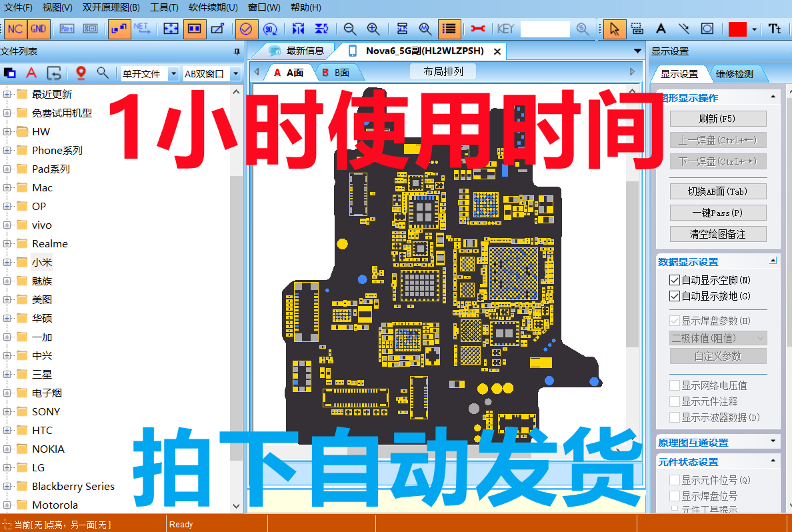This screenshot has height=532, width=792.
Task: Open the 二极体值(阻值) dropdown
Action: click(718, 338)
